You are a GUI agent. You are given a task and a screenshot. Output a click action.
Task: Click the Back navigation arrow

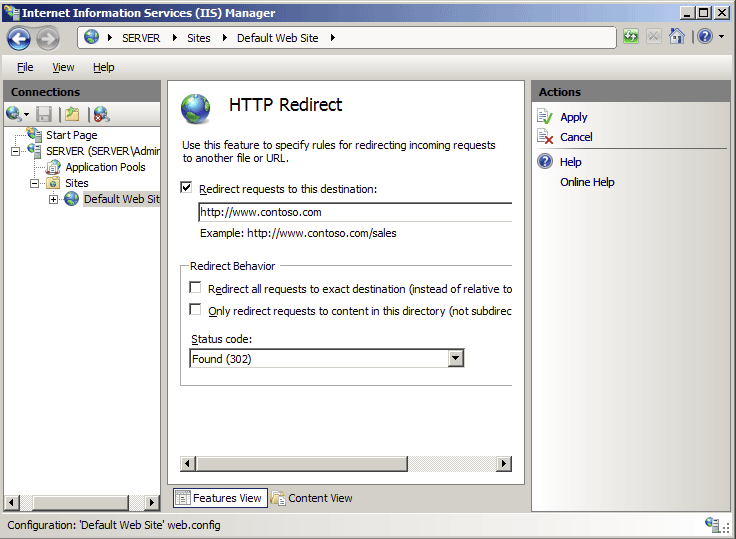tap(19, 38)
